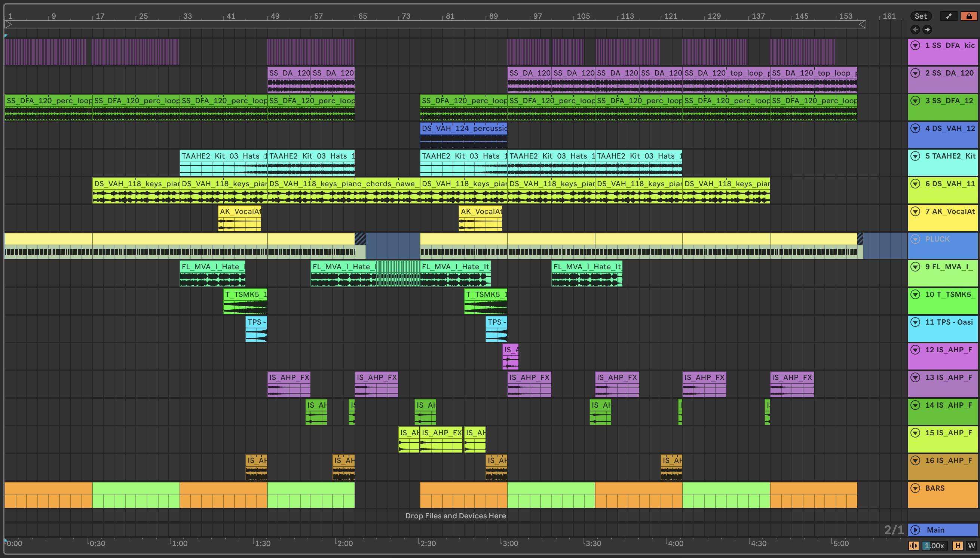Toggle the audio waveform view icon
The image size is (980, 558).
pos(914,545)
